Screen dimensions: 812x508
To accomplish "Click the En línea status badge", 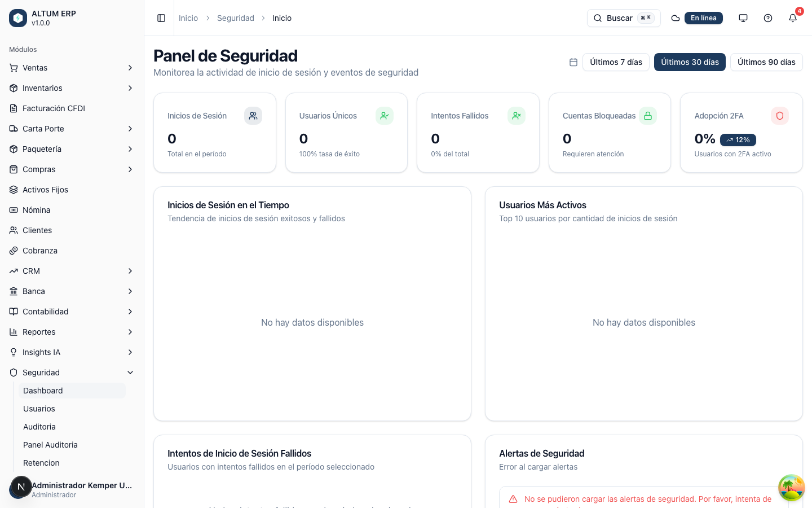I will [704, 18].
